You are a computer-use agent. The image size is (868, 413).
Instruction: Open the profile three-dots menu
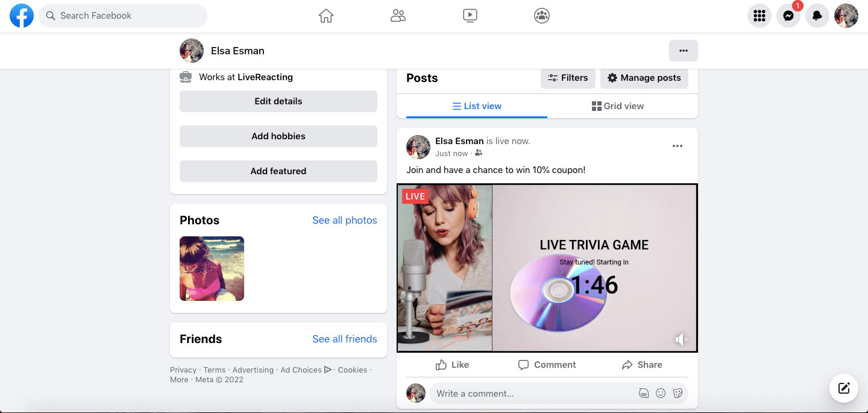[x=684, y=51]
